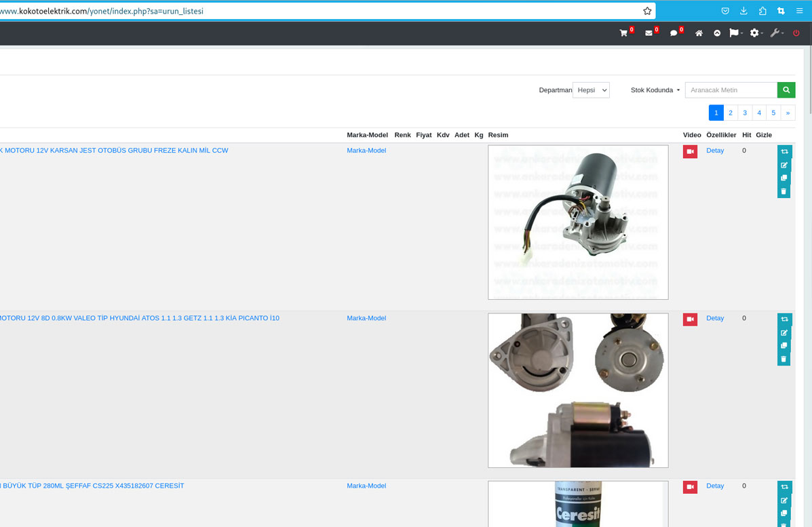Click the green search button

[786, 90]
